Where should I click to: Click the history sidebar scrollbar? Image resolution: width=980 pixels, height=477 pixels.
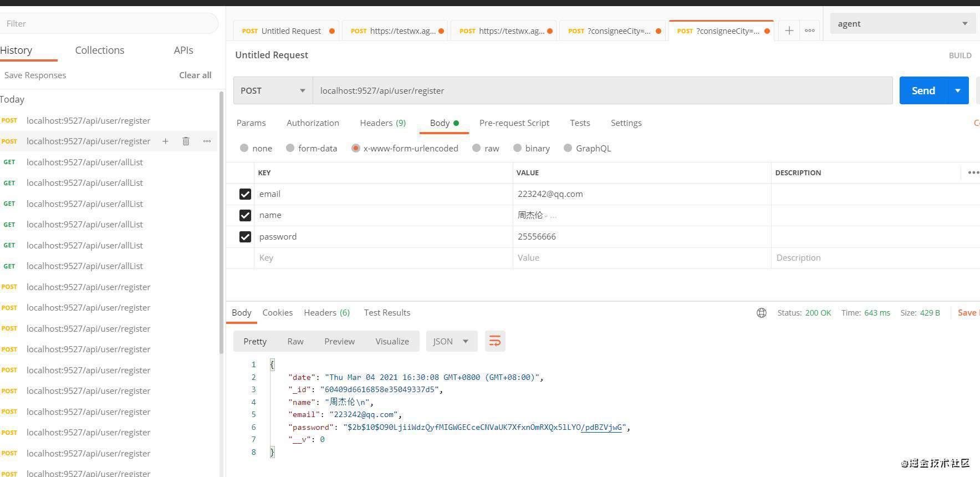[x=221, y=222]
